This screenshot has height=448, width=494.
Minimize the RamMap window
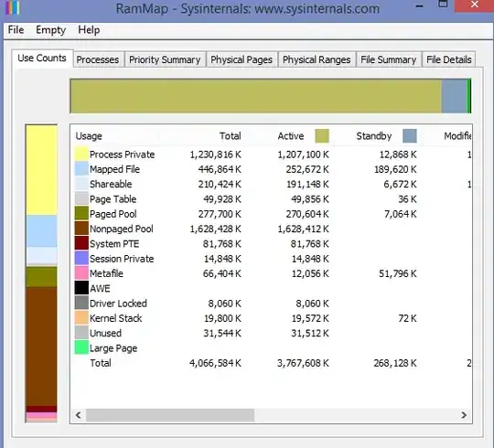pyautogui.click(x=419, y=5)
